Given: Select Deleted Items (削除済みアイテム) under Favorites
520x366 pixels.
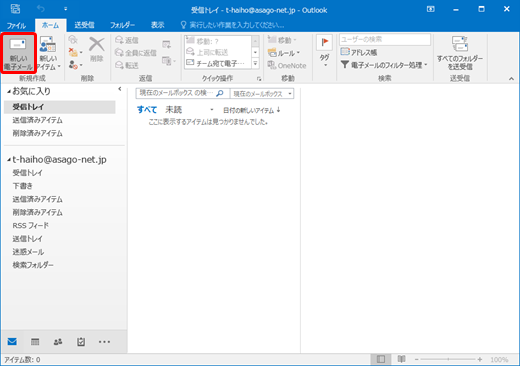Looking at the screenshot, I should [37, 133].
